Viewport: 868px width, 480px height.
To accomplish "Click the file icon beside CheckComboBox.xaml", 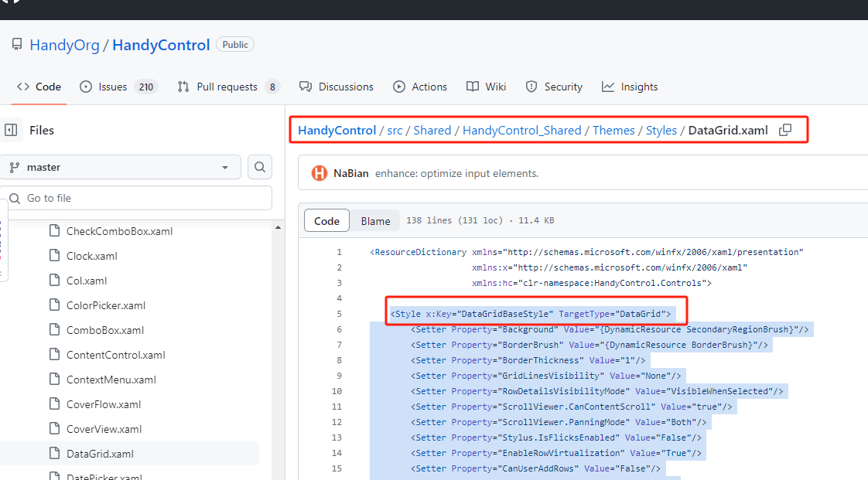I will click(54, 230).
